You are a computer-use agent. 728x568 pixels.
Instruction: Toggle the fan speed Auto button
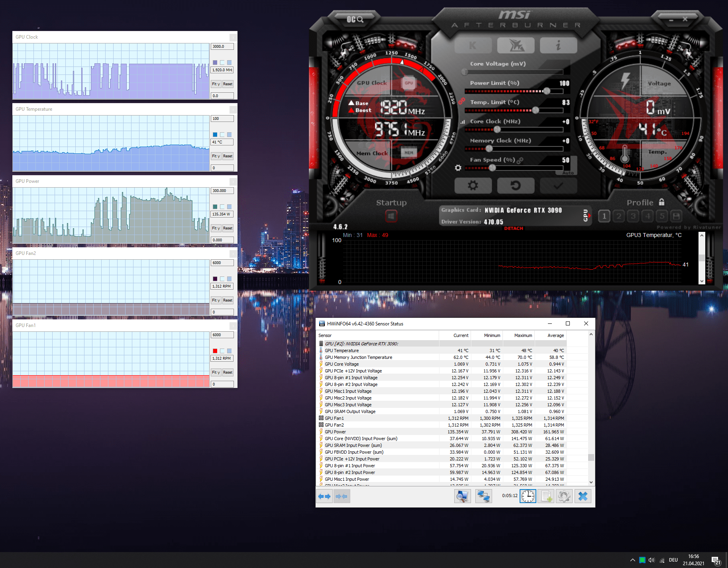tap(568, 173)
